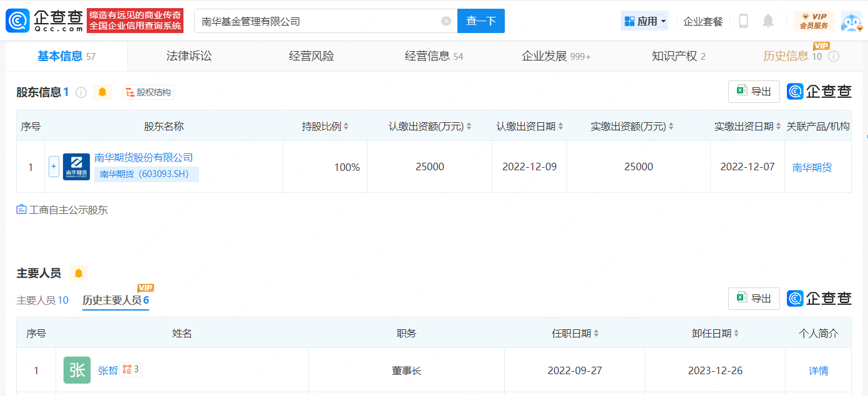Sort by 卸任日期 column
Screen dimensions: 868x396
coord(714,334)
